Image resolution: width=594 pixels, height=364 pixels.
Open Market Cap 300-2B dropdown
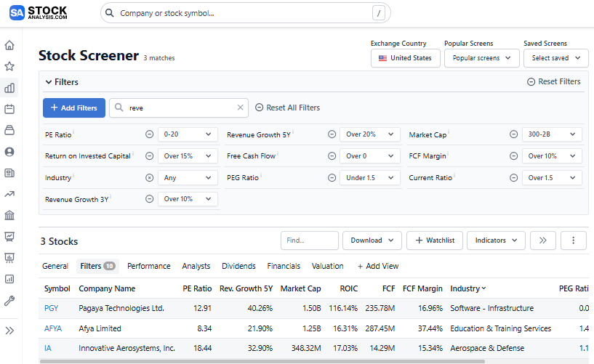point(552,134)
